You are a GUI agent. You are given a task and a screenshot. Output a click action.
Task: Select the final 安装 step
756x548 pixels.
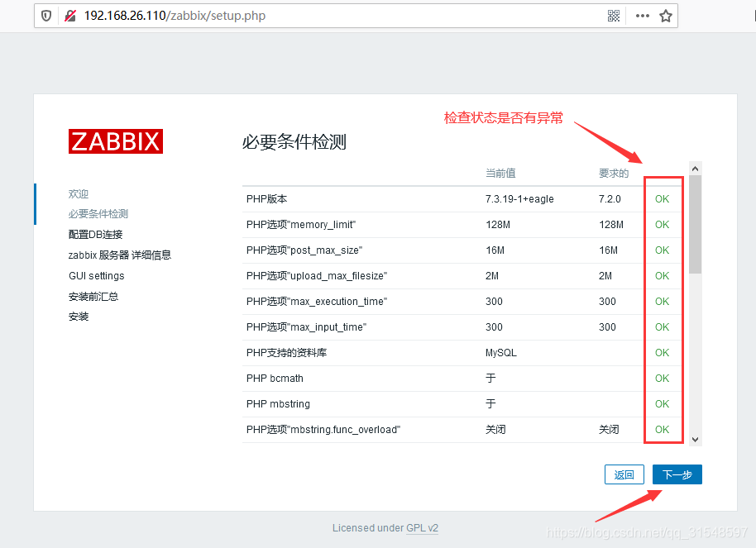coord(79,317)
